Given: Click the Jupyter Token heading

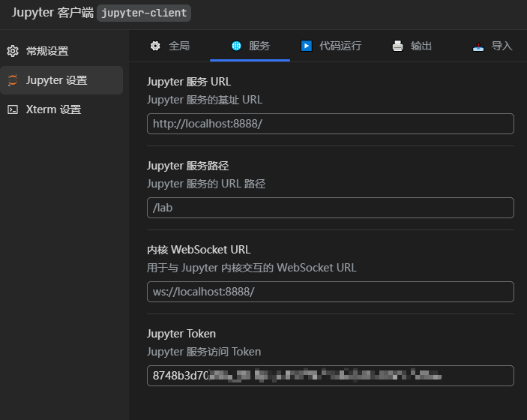Looking at the screenshot, I should (181, 334).
